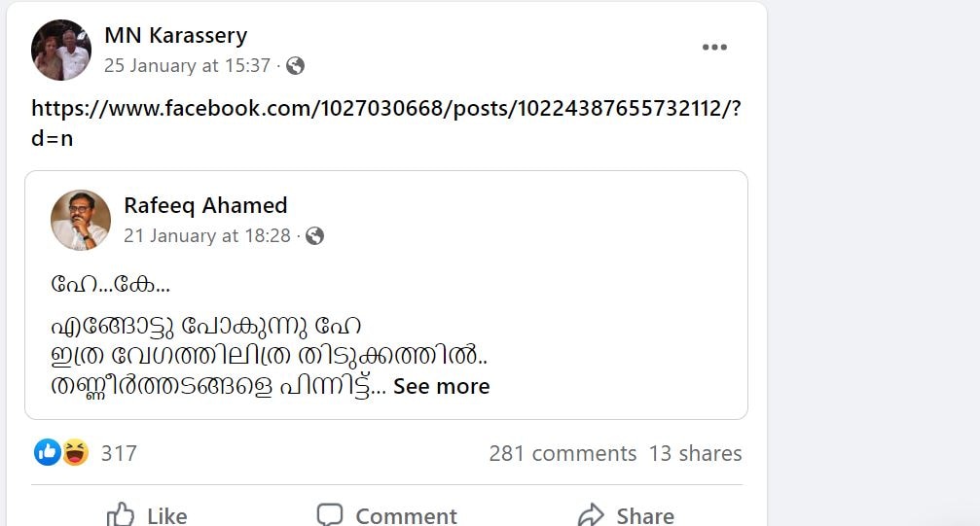The image size is (980, 526).
Task: Open the MN Karassery profile name link
Action: 175,36
